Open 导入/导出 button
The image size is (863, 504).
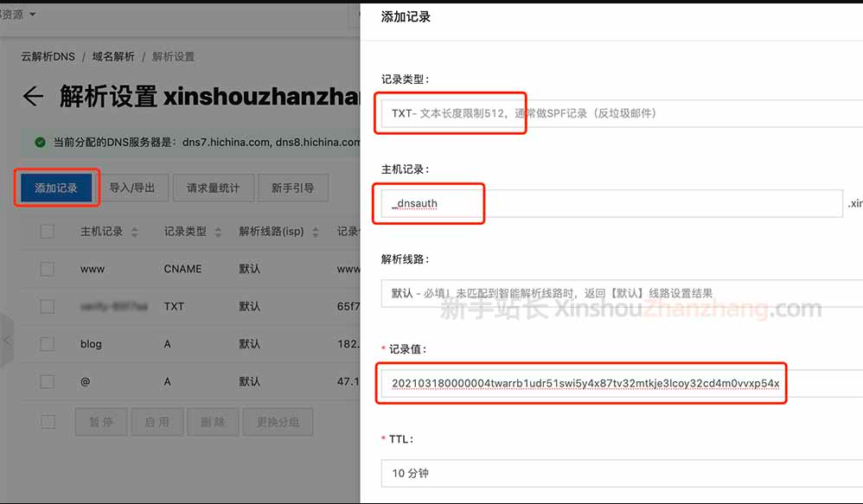tap(132, 188)
